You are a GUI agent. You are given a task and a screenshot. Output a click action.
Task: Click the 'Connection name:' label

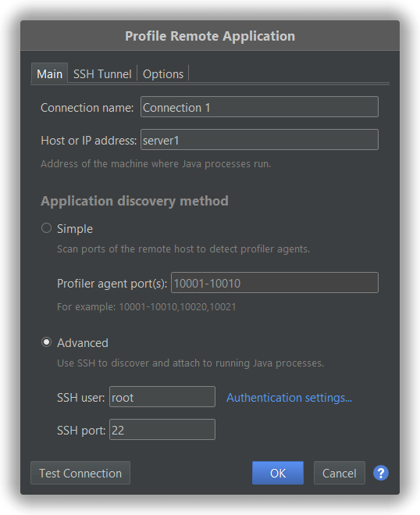coord(87,108)
